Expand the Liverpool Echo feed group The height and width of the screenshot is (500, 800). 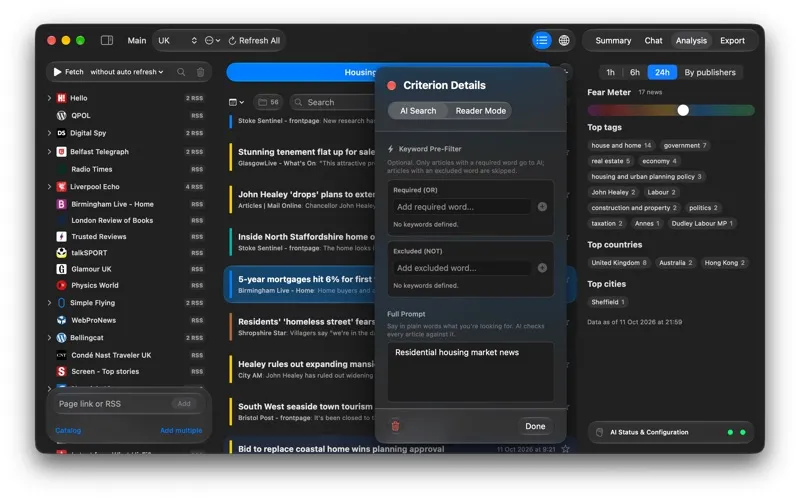(x=49, y=187)
